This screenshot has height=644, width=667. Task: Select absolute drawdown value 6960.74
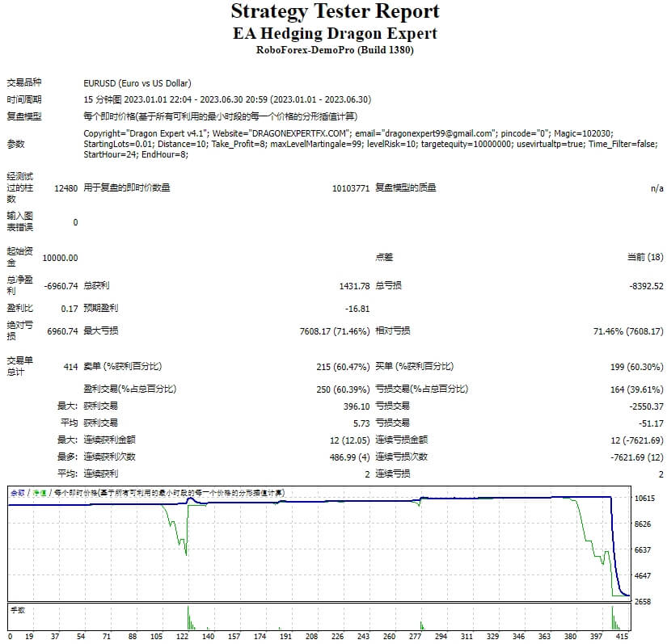click(62, 331)
